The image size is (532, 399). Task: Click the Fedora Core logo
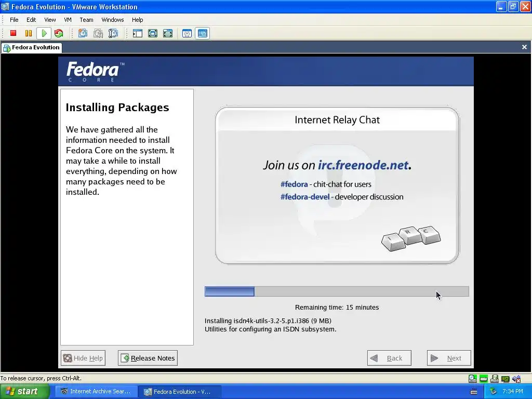96,72
